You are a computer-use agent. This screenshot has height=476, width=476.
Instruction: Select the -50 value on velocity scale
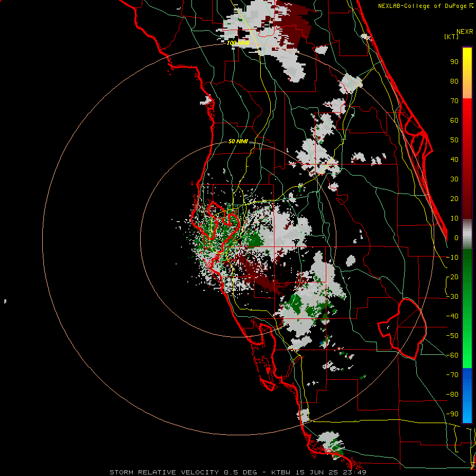click(452, 336)
